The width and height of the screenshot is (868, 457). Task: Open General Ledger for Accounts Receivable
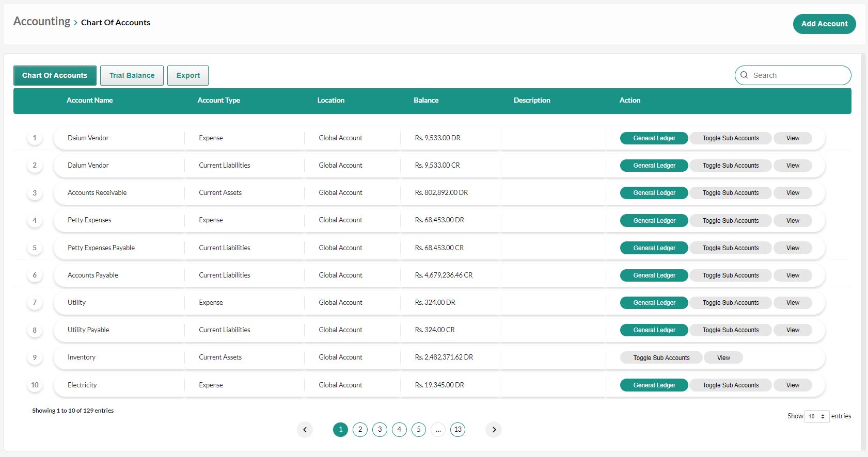tap(654, 193)
